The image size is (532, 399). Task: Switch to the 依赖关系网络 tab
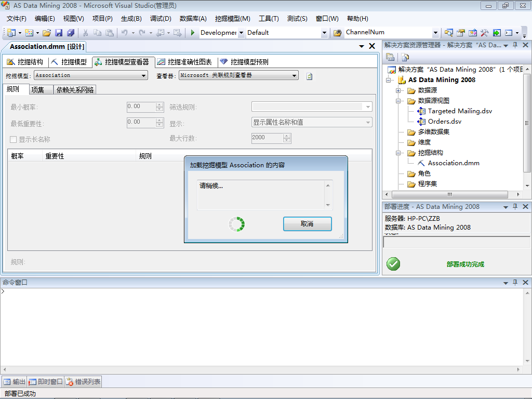pyautogui.click(x=75, y=89)
